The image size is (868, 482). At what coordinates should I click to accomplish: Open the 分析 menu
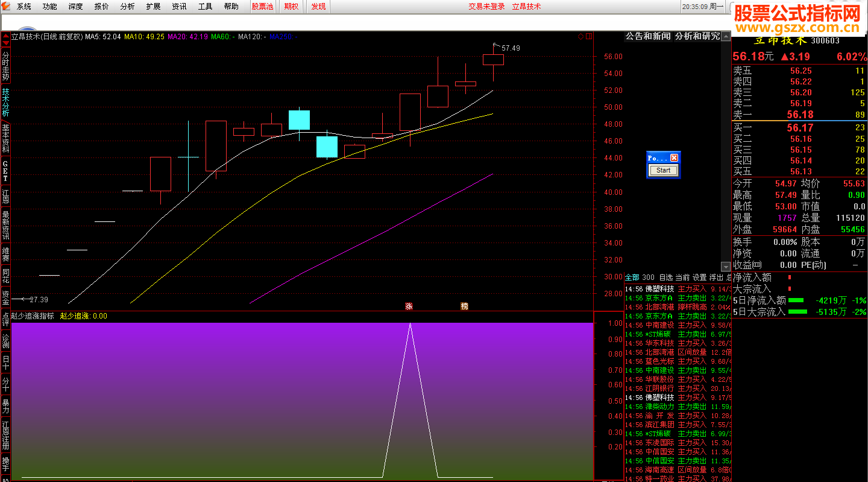pos(128,7)
